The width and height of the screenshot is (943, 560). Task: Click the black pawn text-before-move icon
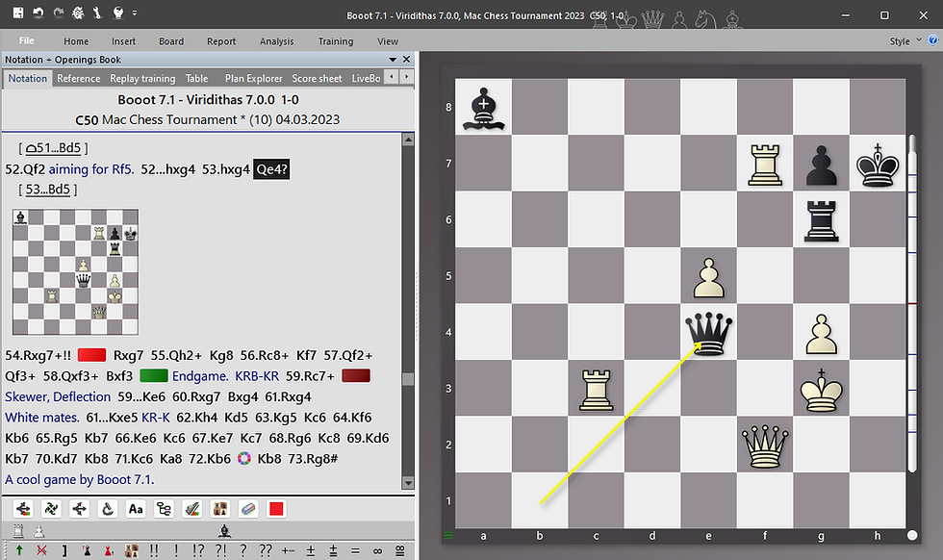(x=87, y=550)
